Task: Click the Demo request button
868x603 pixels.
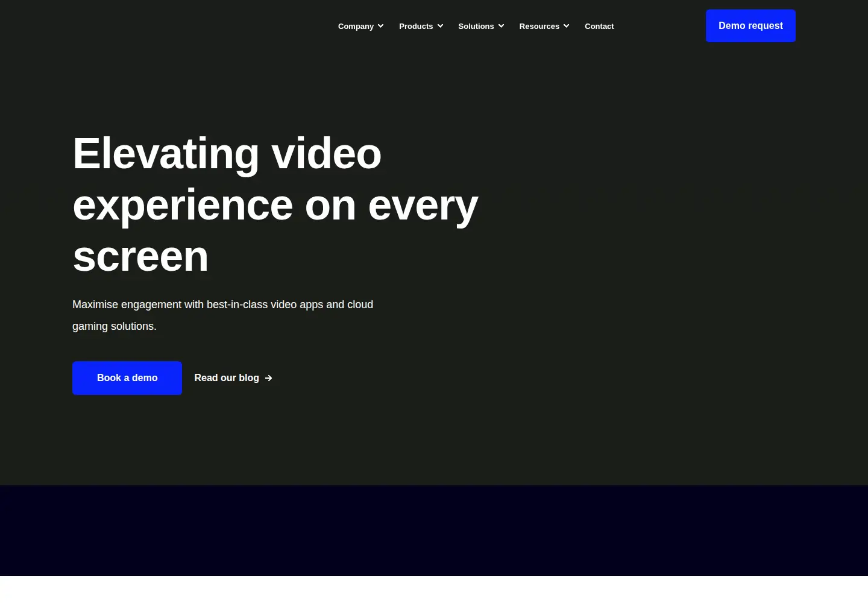Action: [x=750, y=26]
